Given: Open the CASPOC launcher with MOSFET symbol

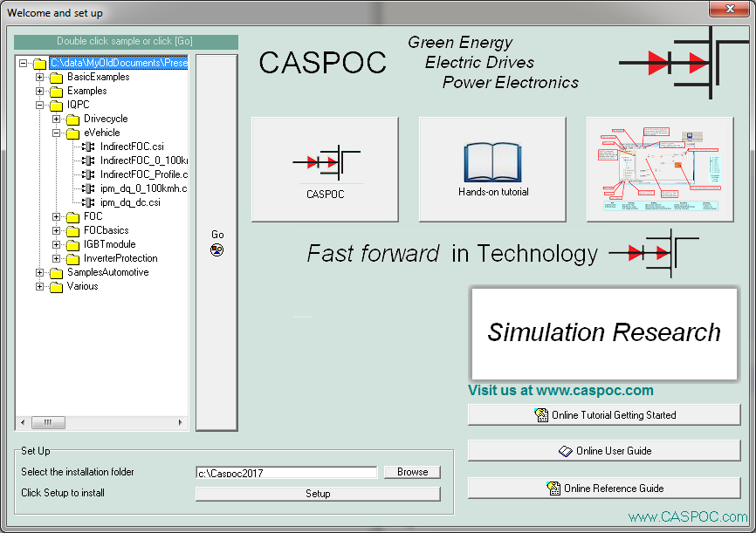Looking at the screenshot, I should (325, 169).
